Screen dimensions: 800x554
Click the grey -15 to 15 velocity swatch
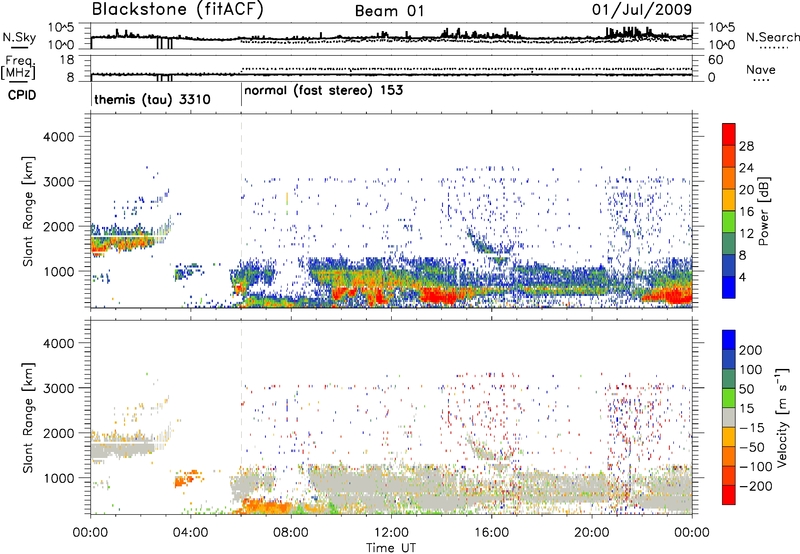click(x=729, y=417)
